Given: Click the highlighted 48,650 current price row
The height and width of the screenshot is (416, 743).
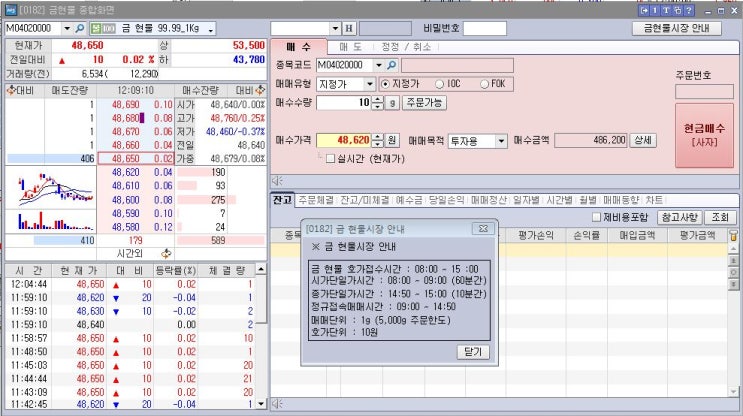Looking at the screenshot, I should tap(136, 158).
